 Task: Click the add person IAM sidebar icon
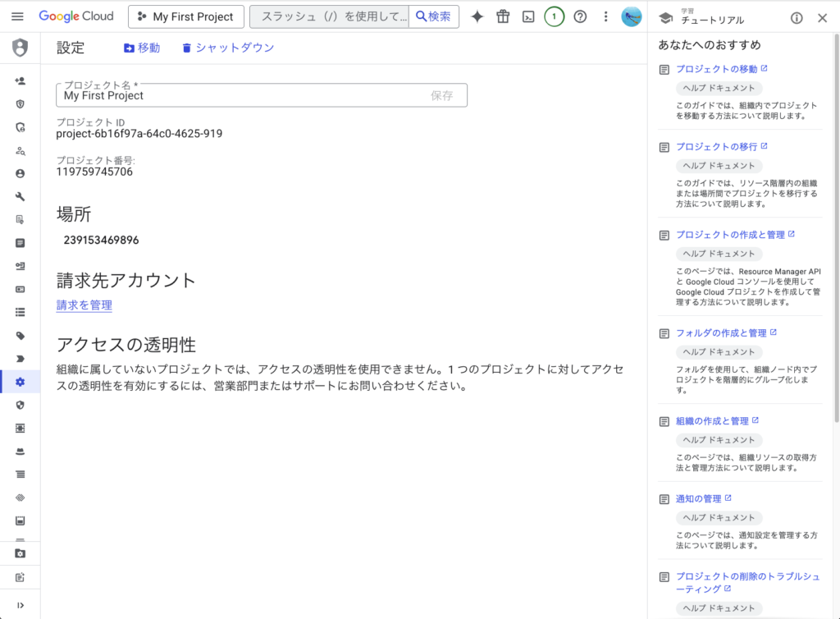(x=20, y=81)
